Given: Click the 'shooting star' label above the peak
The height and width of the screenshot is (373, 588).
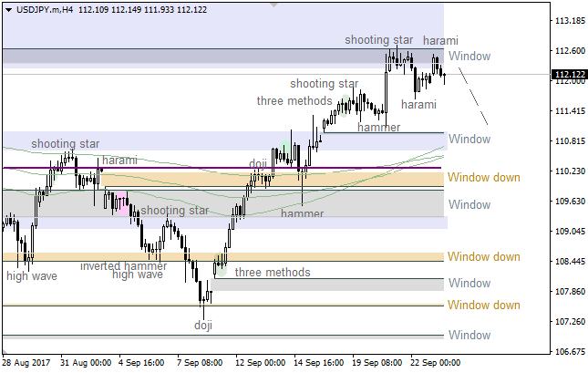Looking at the screenshot, I should point(378,40).
